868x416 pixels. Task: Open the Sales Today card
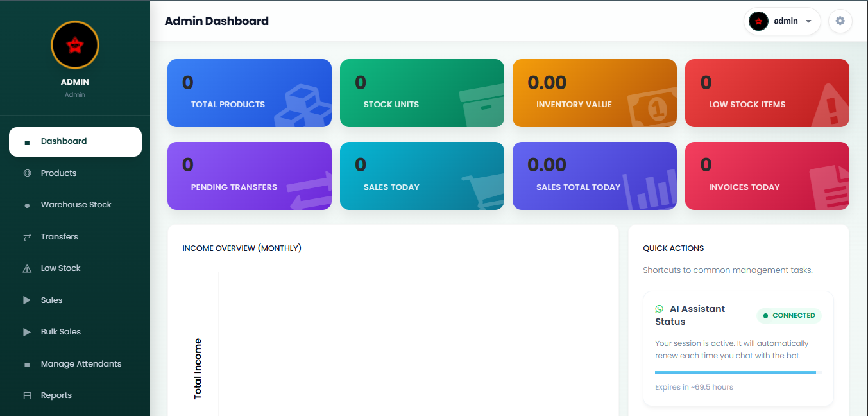point(422,176)
